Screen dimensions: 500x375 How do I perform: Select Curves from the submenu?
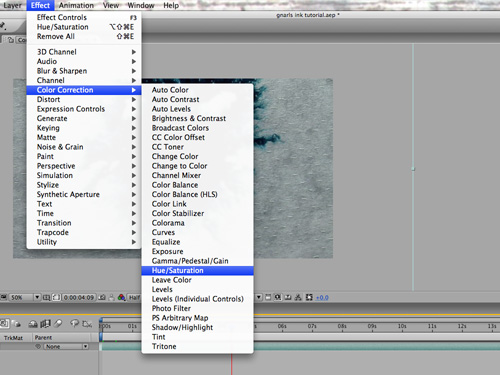(198, 233)
